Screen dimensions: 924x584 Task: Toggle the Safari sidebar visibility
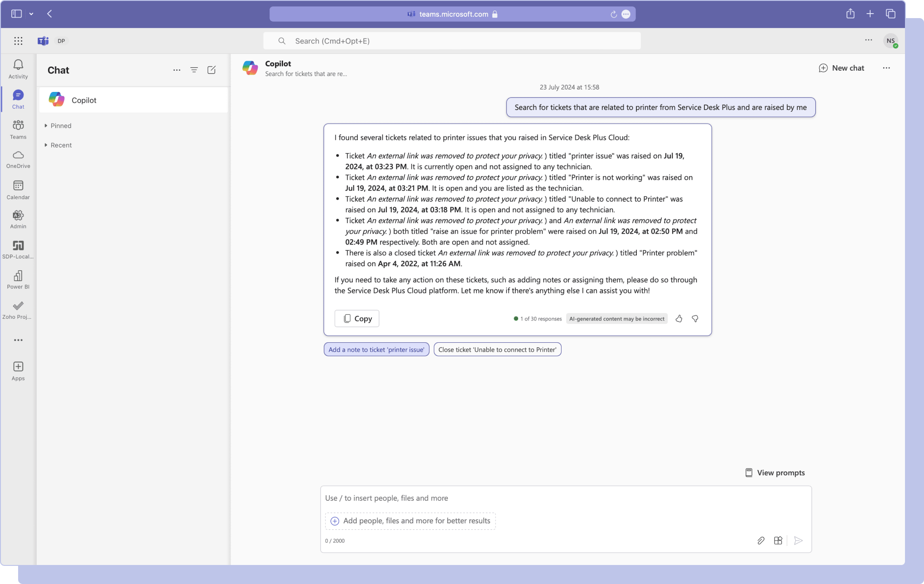(x=16, y=14)
